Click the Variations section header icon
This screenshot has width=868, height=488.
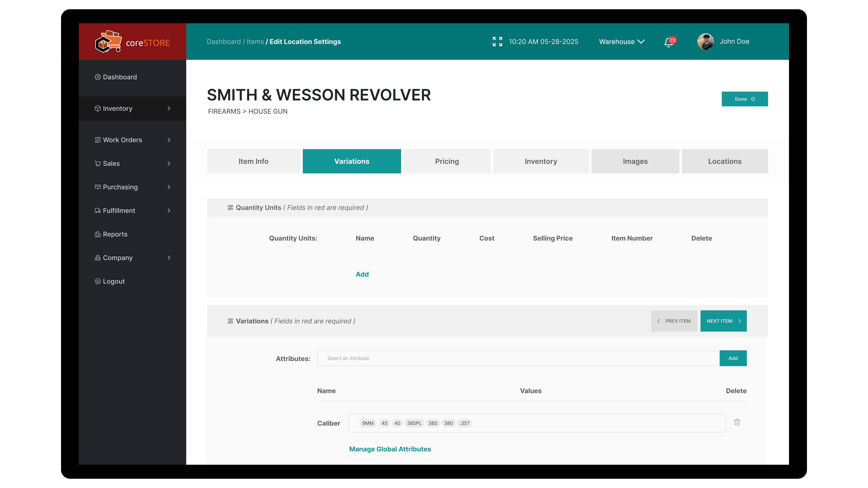tap(230, 321)
